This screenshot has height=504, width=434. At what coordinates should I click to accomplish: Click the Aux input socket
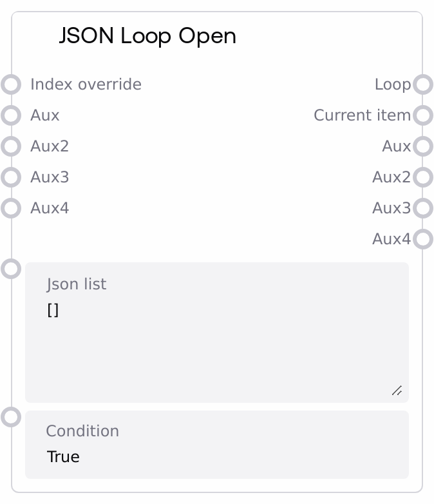click(x=11, y=115)
